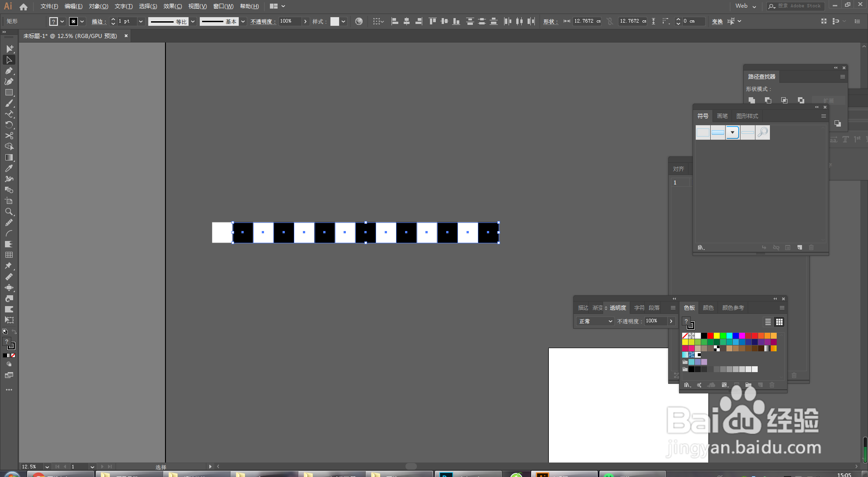Switch to 颜色参考 tab
Viewport: 868px width, 477px height.
[x=733, y=308]
